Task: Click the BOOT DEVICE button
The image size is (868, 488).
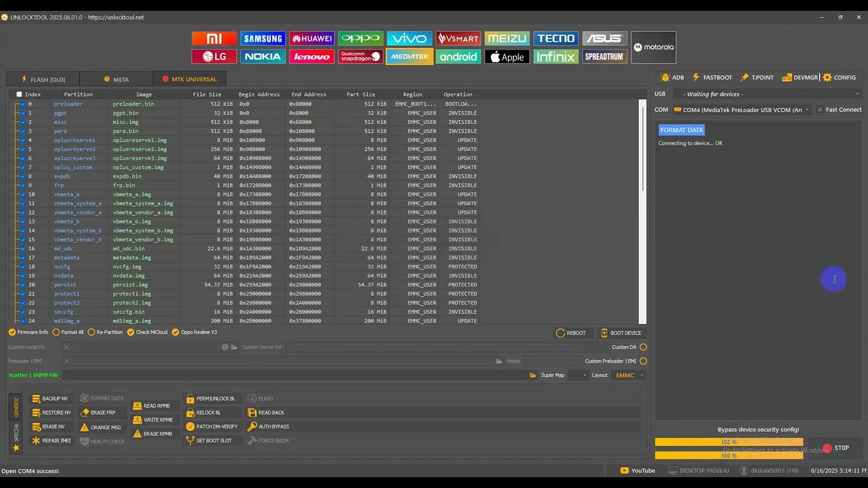Action: pos(620,333)
